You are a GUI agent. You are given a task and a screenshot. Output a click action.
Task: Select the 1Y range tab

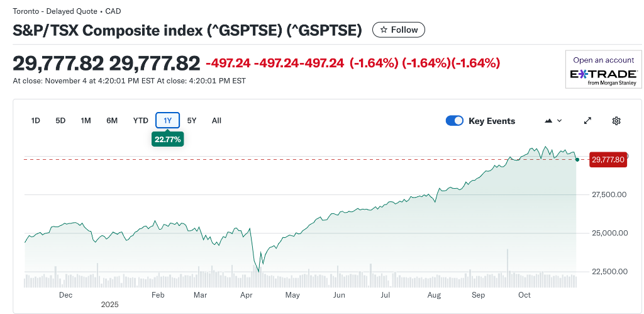[x=168, y=121]
